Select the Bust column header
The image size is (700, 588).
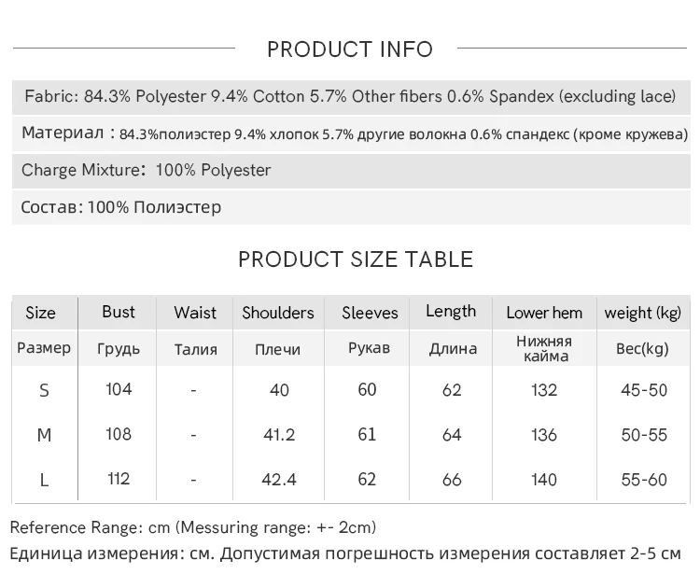pyautogui.click(x=118, y=312)
